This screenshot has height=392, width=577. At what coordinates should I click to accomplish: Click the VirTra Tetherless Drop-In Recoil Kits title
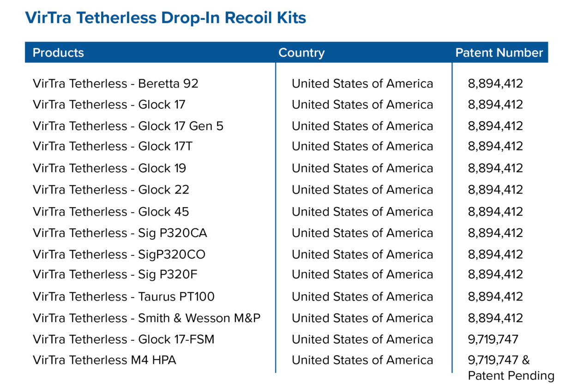pyautogui.click(x=166, y=18)
